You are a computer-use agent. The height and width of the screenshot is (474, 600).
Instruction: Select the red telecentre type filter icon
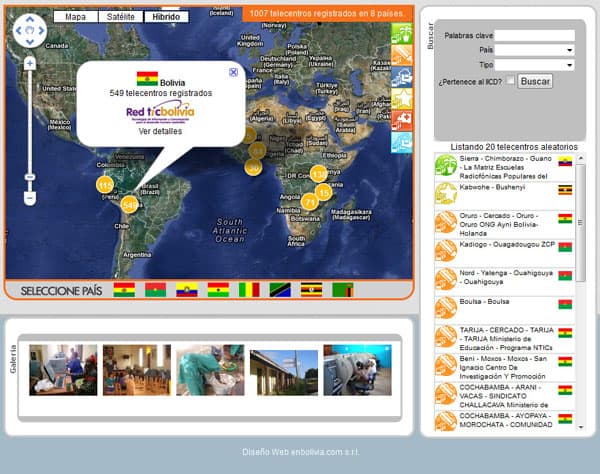click(x=401, y=121)
